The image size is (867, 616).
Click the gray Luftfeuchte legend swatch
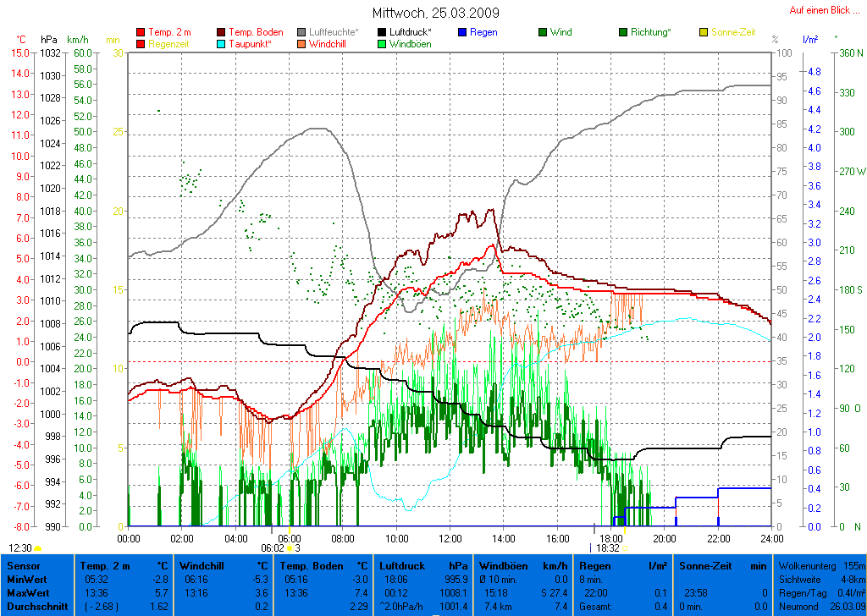[301, 32]
